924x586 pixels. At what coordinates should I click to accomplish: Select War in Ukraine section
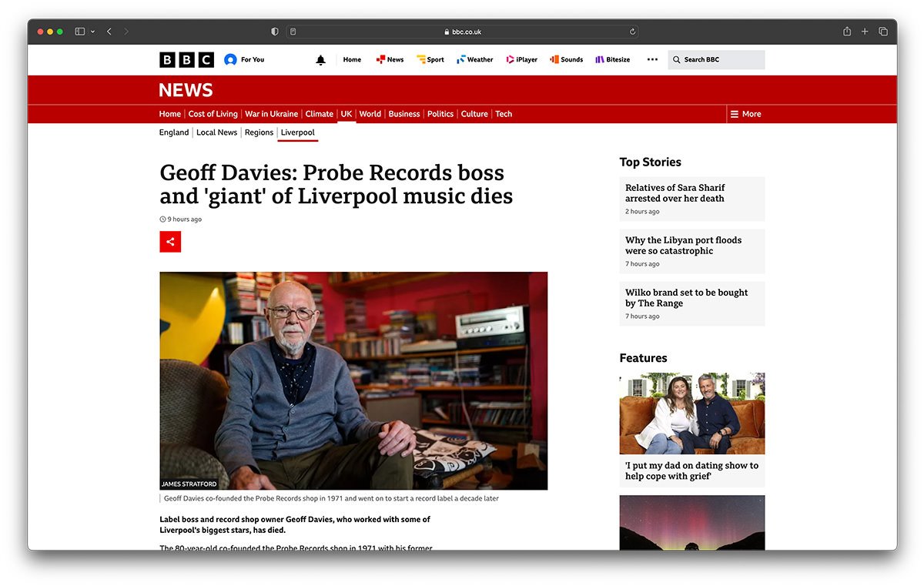tap(271, 114)
